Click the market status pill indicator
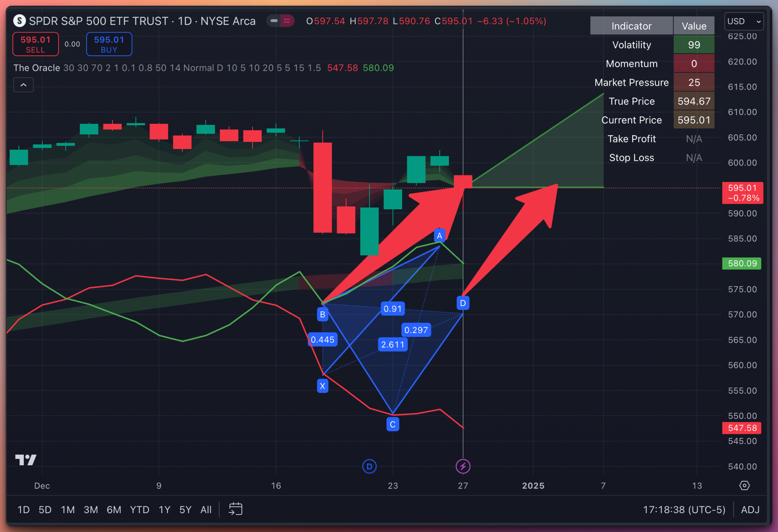Screen dimensions: 778x532 click(x=280, y=21)
